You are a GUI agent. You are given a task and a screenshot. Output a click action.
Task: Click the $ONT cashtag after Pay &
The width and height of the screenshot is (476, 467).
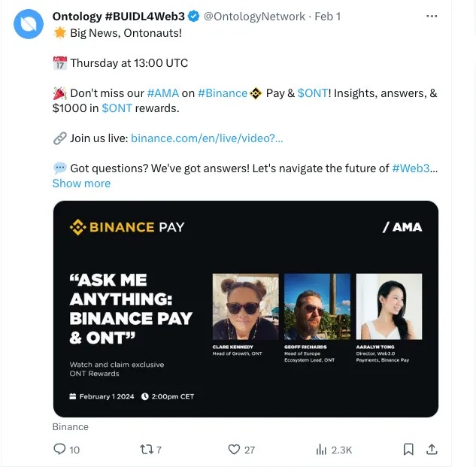pos(312,93)
